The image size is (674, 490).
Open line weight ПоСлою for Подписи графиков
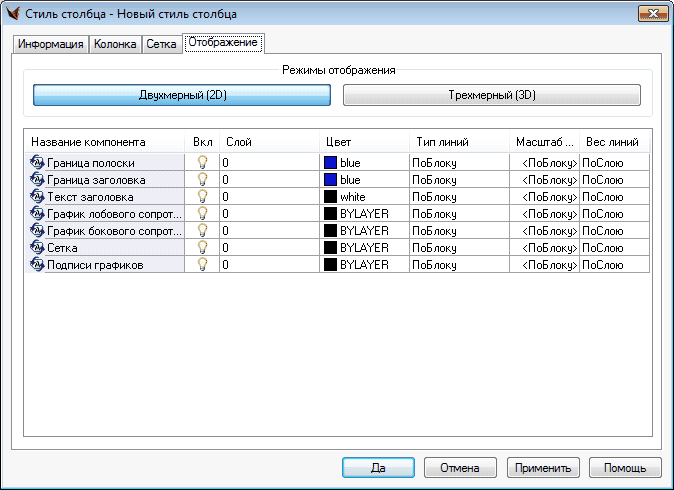click(x=614, y=265)
